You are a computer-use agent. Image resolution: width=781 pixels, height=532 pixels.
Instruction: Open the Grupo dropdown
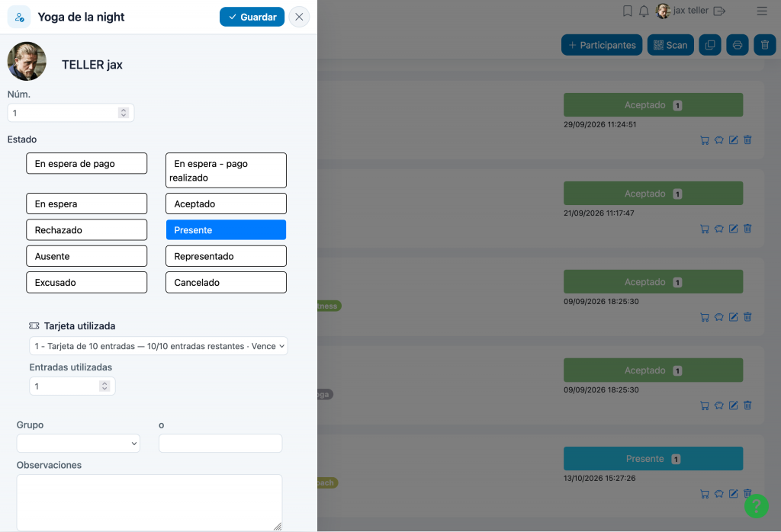[79, 443]
